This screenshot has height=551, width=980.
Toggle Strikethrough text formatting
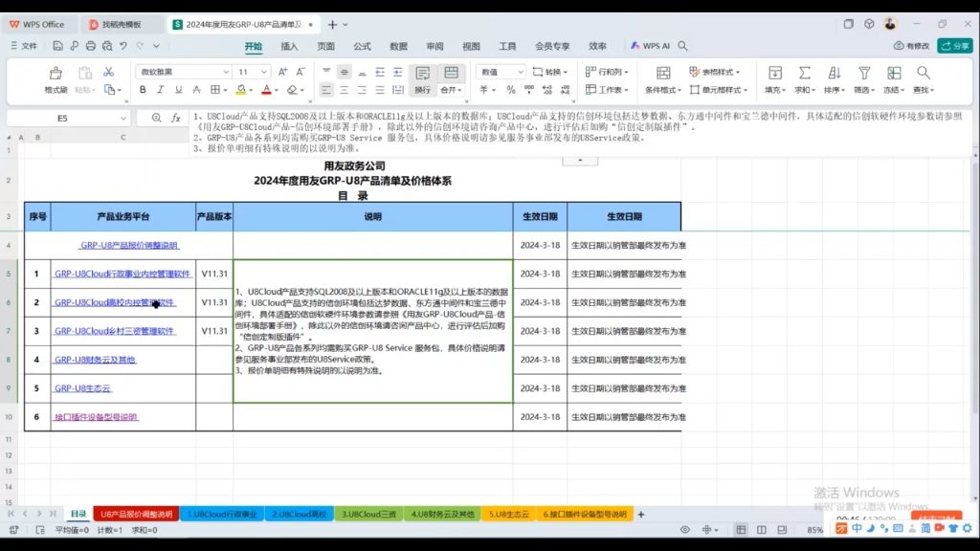(x=196, y=90)
